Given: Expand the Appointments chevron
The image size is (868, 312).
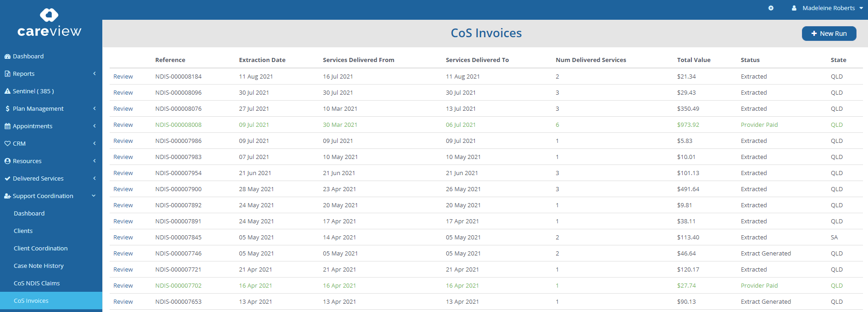Looking at the screenshot, I should (95, 126).
